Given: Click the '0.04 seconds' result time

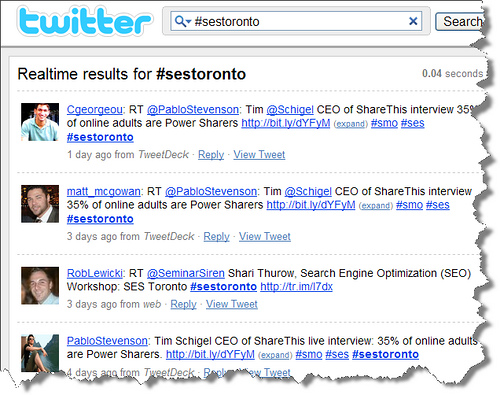Looking at the screenshot, I should coord(452,73).
